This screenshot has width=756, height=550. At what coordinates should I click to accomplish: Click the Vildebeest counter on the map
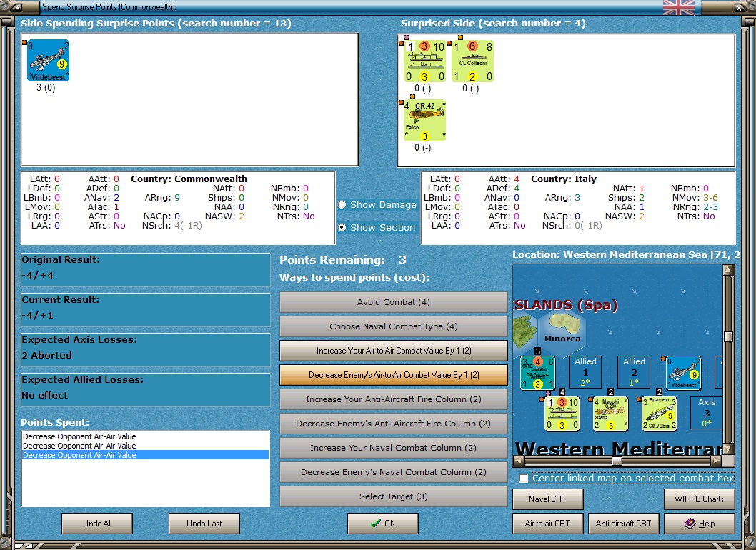coord(683,373)
